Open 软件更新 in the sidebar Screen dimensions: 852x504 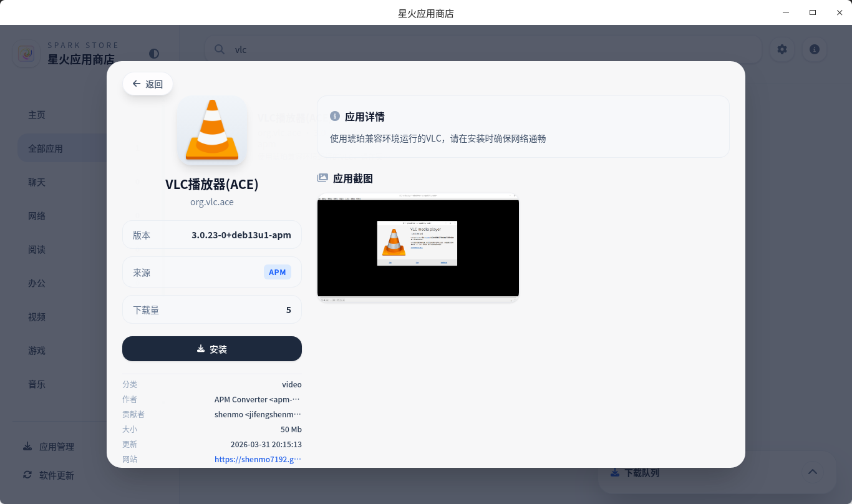57,475
